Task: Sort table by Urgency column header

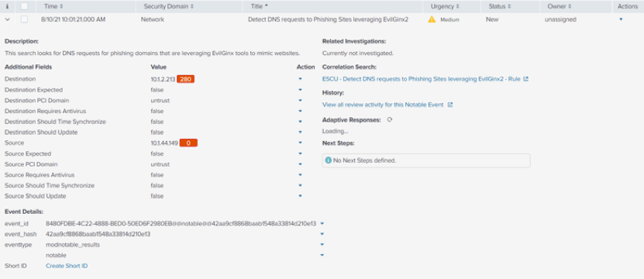Action: pos(445,6)
